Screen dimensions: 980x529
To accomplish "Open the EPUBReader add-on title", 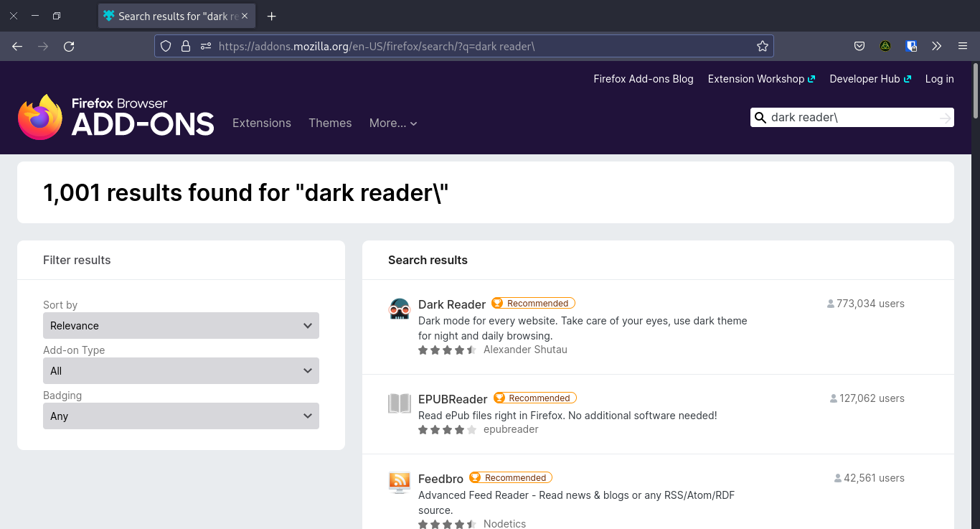I will pyautogui.click(x=453, y=399).
